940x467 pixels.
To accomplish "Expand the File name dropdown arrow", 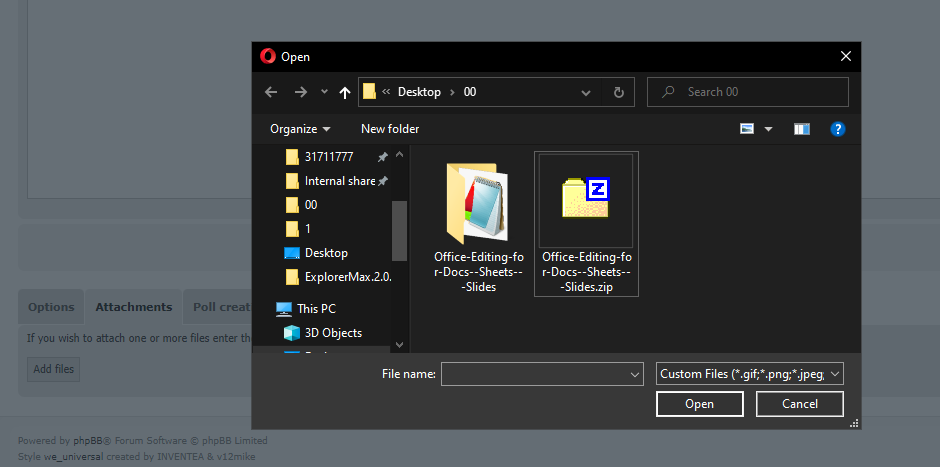I will click(x=635, y=374).
